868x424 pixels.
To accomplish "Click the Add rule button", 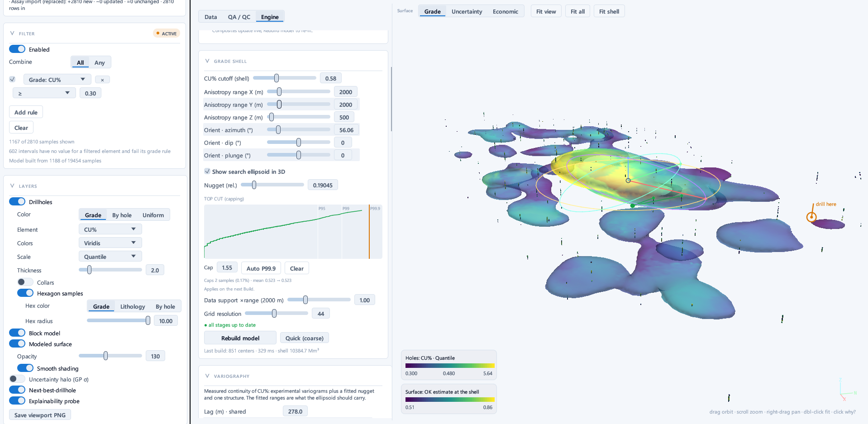I will point(26,112).
